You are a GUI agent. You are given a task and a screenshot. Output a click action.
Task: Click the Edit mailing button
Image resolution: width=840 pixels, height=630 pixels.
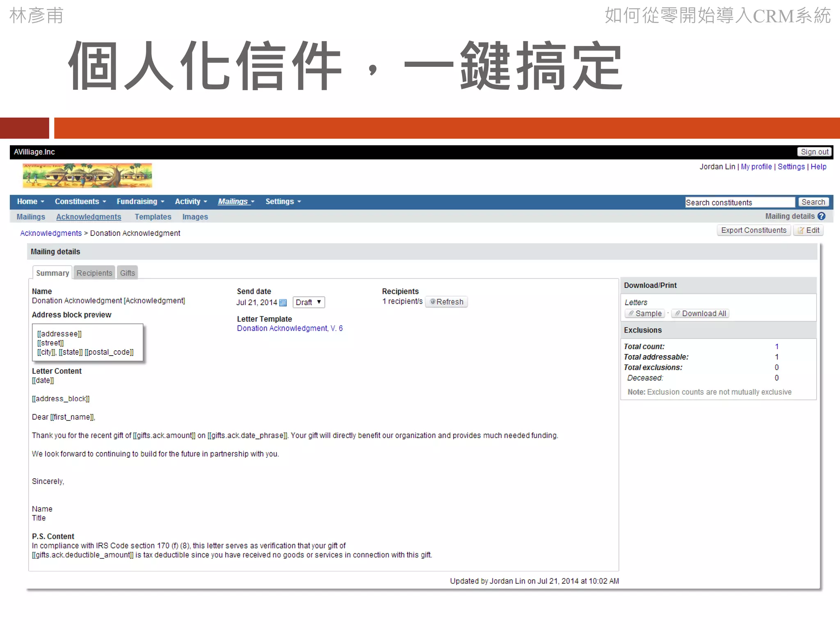pyautogui.click(x=808, y=230)
